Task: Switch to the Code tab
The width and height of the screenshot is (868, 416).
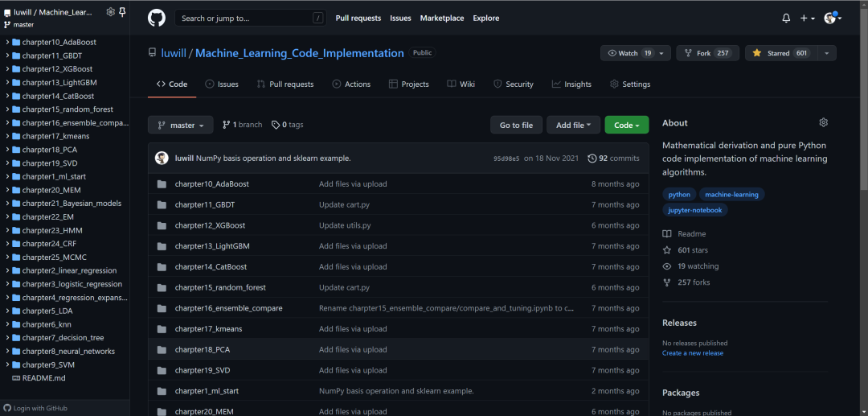Action: point(172,84)
